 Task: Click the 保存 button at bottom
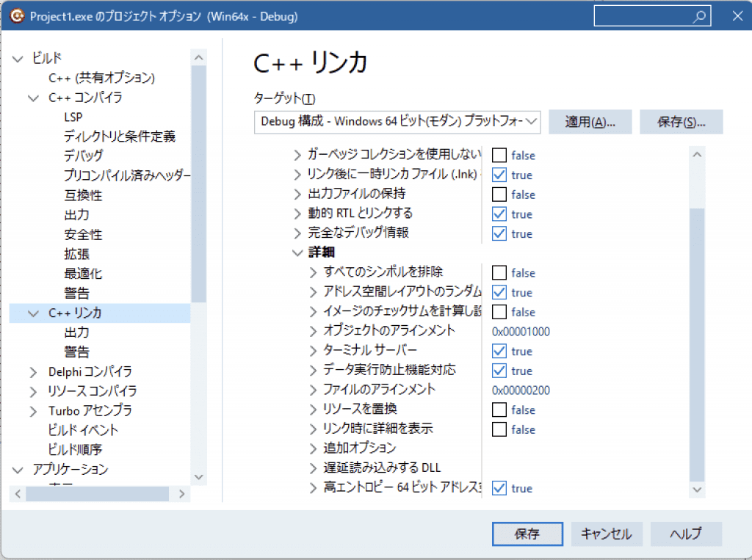point(527,534)
